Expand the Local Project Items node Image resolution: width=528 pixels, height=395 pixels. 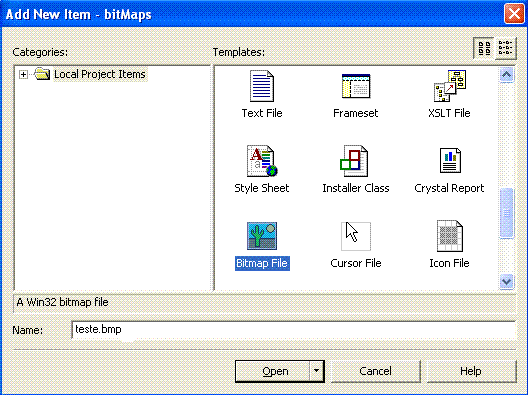23,74
